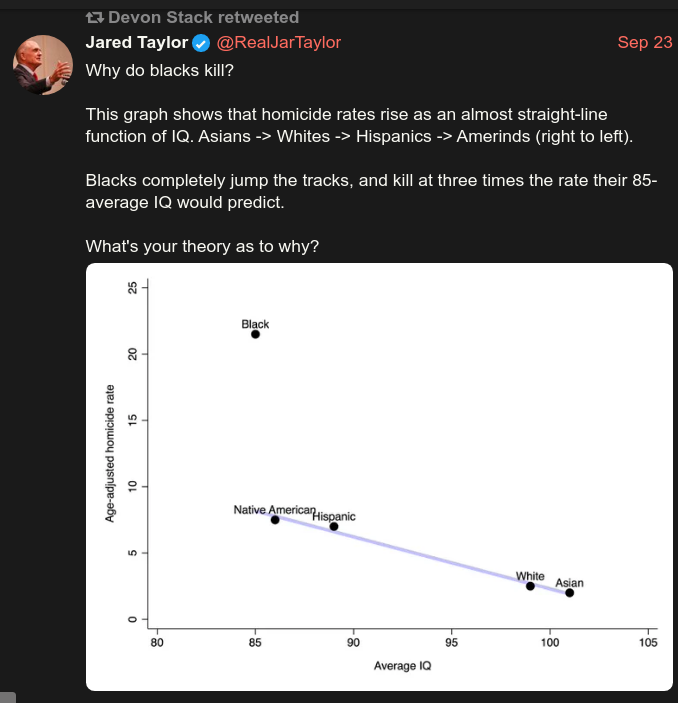The image size is (678, 703).
Task: Click the blue verified checkmark badge
Action: pyautogui.click(x=201, y=42)
